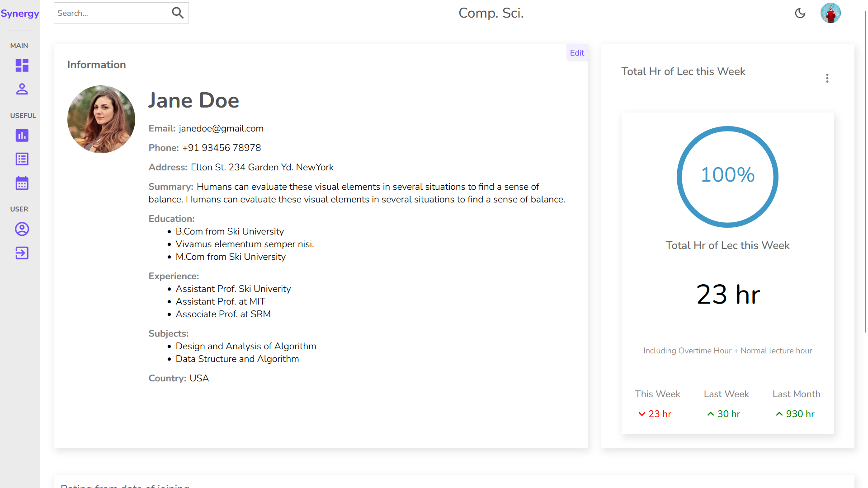868x488 pixels.
Task: Open the dashboard grid icon in sidebar
Action: (22, 66)
